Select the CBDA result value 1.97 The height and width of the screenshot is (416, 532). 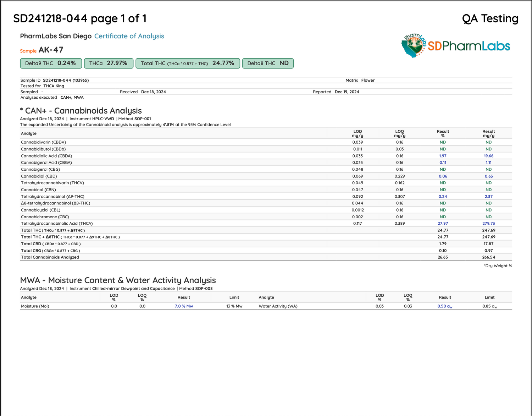tap(443, 156)
